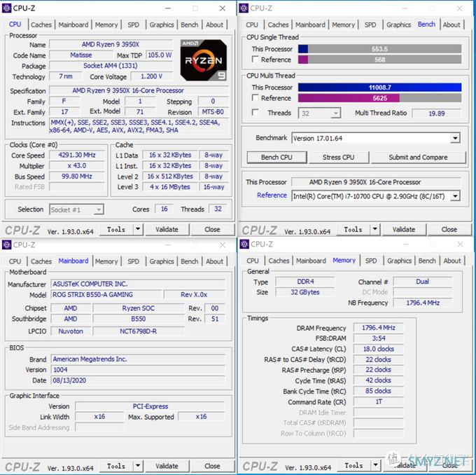Click single thread Reference bar showing 568
This screenshot has width=476, height=475.
coord(380,60)
